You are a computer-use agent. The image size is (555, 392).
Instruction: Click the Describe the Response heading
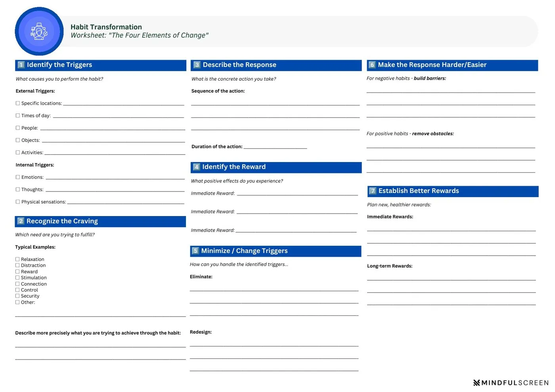pyautogui.click(x=239, y=65)
